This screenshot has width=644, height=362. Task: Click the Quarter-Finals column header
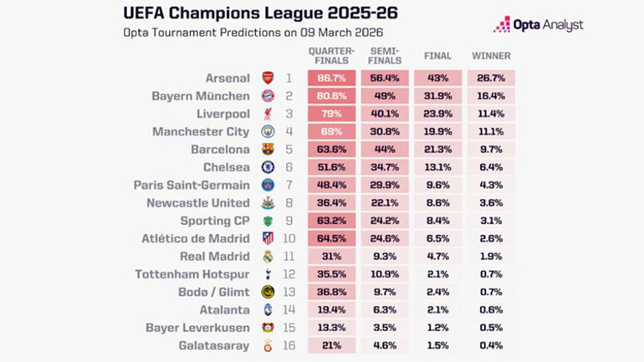click(331, 56)
